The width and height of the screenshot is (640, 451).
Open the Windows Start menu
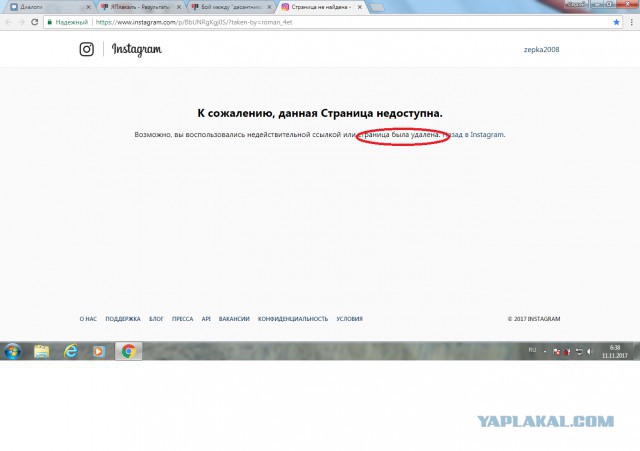[x=12, y=351]
